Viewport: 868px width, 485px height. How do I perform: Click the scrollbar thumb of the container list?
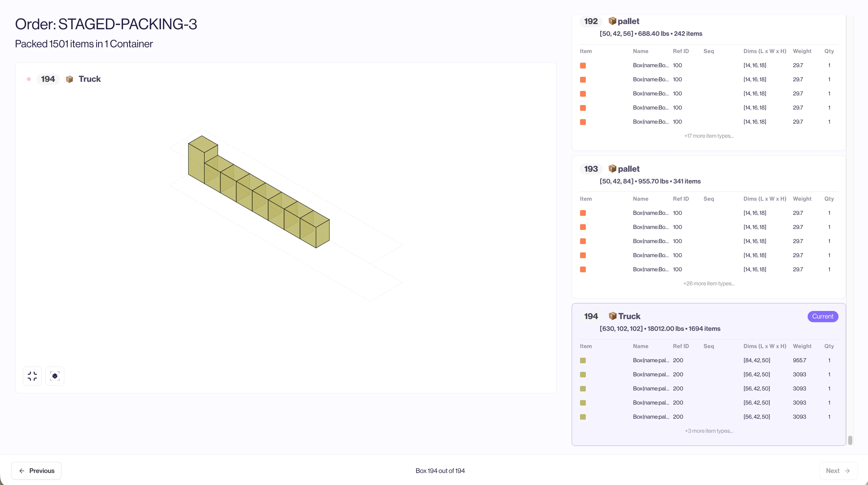[x=850, y=440]
